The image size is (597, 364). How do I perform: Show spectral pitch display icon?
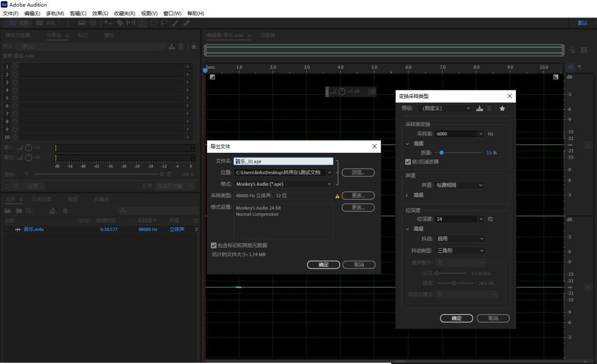93,23
